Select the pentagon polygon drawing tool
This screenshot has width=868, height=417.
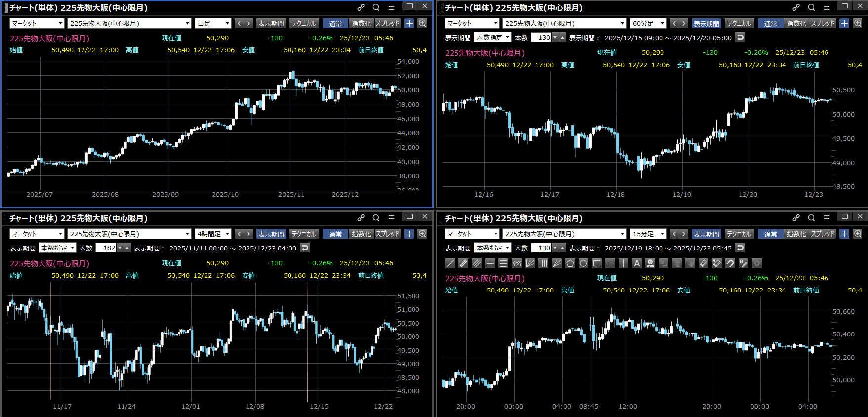point(570,263)
